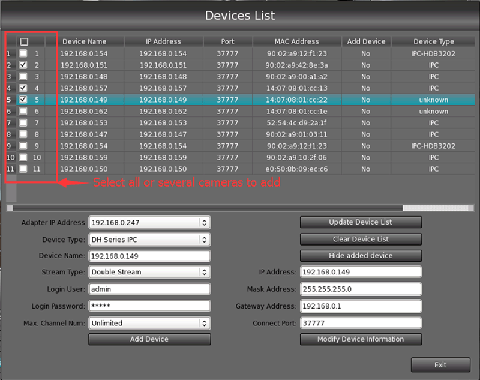
Task: Open the Device Type dropdown showing DH Series IPC
Action: 149,239
